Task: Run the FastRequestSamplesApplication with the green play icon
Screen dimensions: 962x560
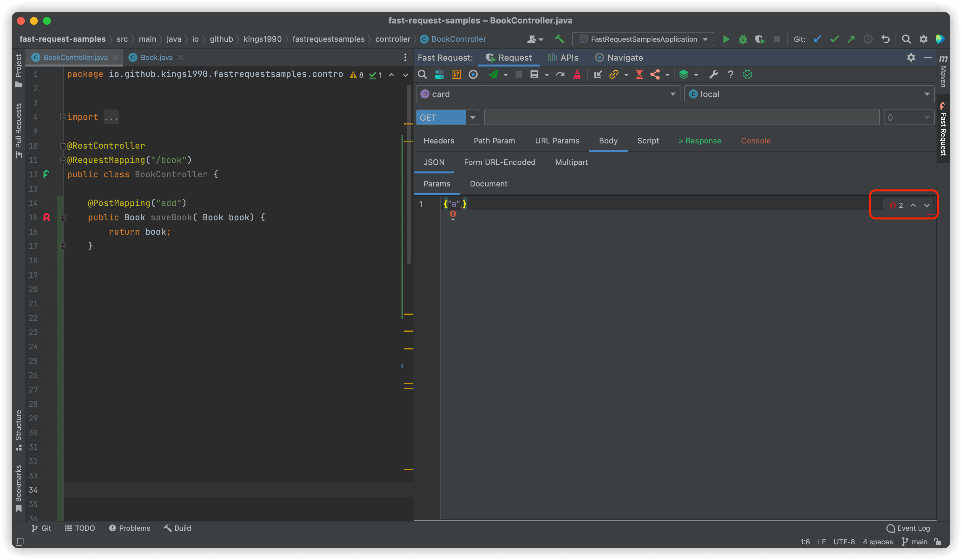Action: coord(726,39)
